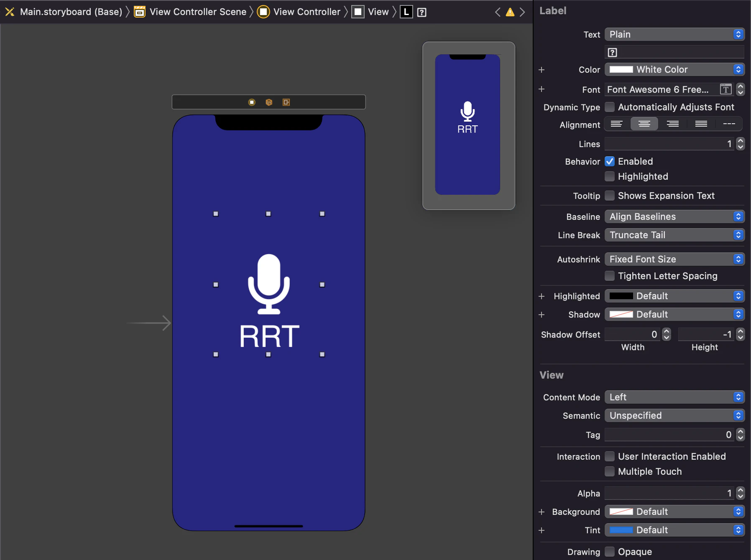Select the microphone glyph on the canvas

pyautogui.click(x=269, y=284)
